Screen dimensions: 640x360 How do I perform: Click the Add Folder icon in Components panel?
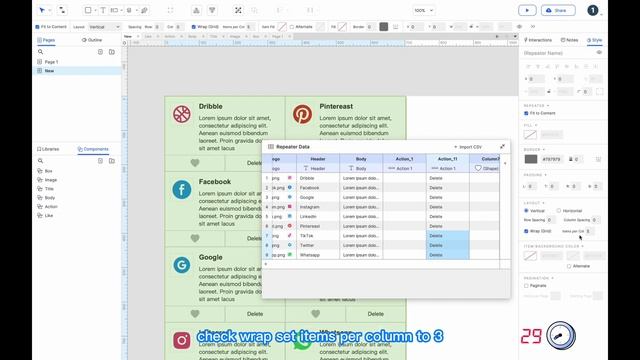click(112, 161)
